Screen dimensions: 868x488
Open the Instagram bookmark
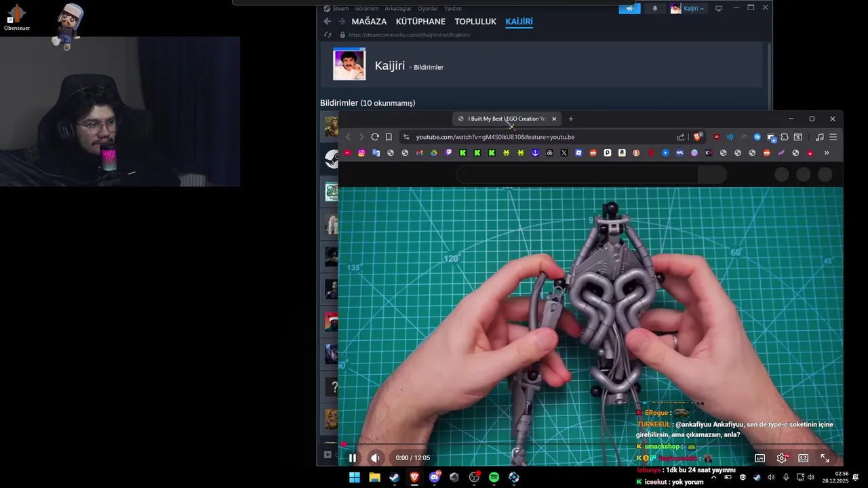pos(361,153)
